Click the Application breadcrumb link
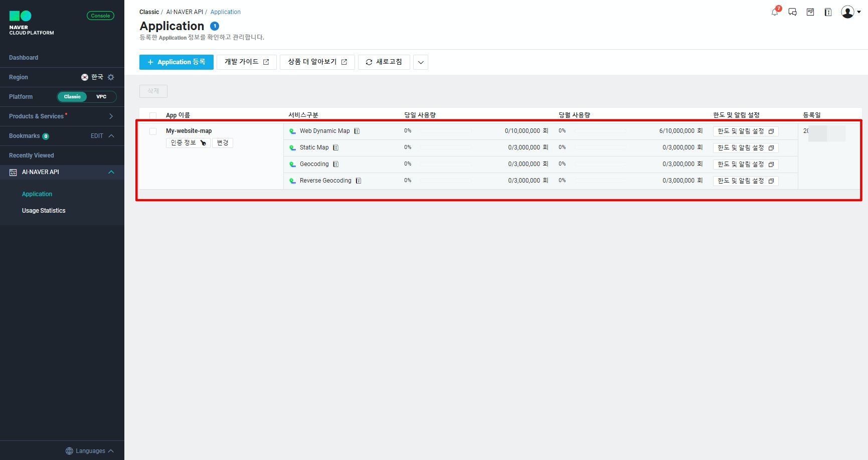Viewport: 868px width, 460px height. [x=226, y=12]
